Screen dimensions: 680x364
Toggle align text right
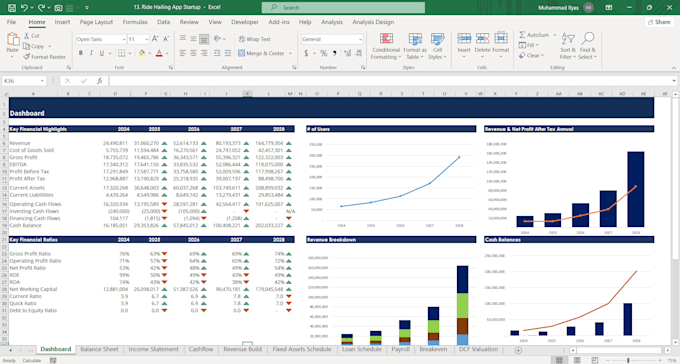point(204,53)
